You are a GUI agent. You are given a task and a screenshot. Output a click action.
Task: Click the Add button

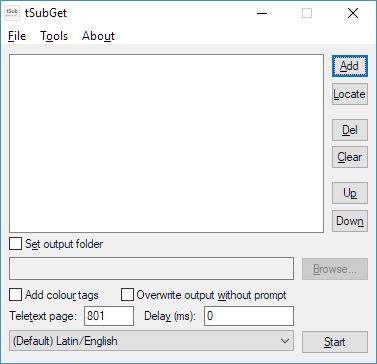(350, 66)
